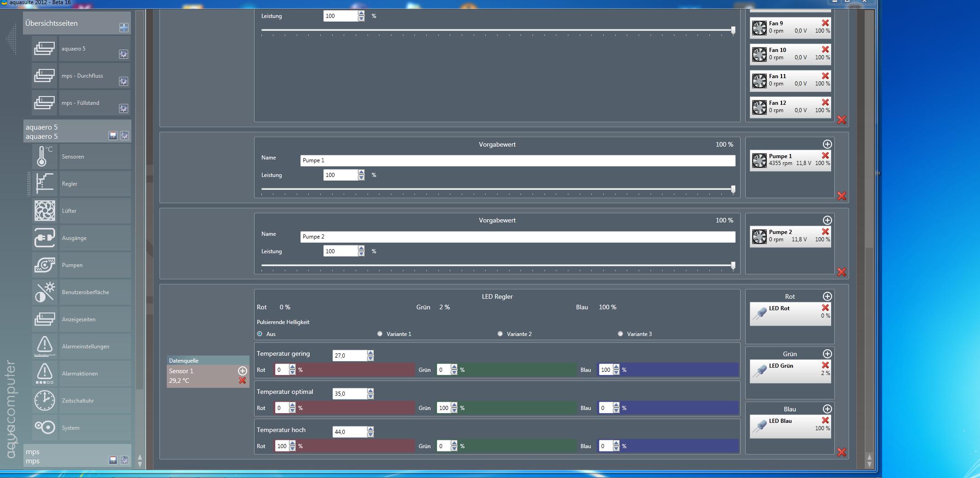Image resolution: width=980 pixels, height=478 pixels.
Task: Add new Übersichtsseiten page
Action: pyautogui.click(x=124, y=28)
